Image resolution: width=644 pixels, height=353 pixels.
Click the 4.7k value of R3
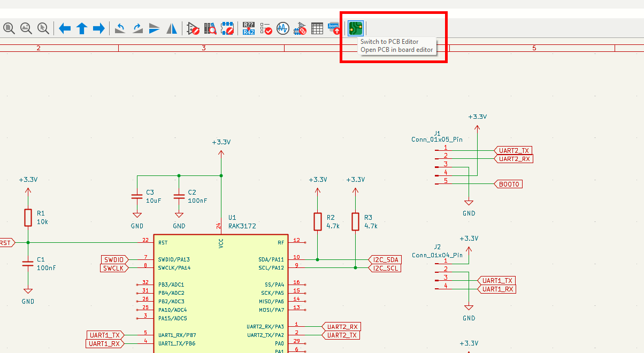(x=371, y=226)
